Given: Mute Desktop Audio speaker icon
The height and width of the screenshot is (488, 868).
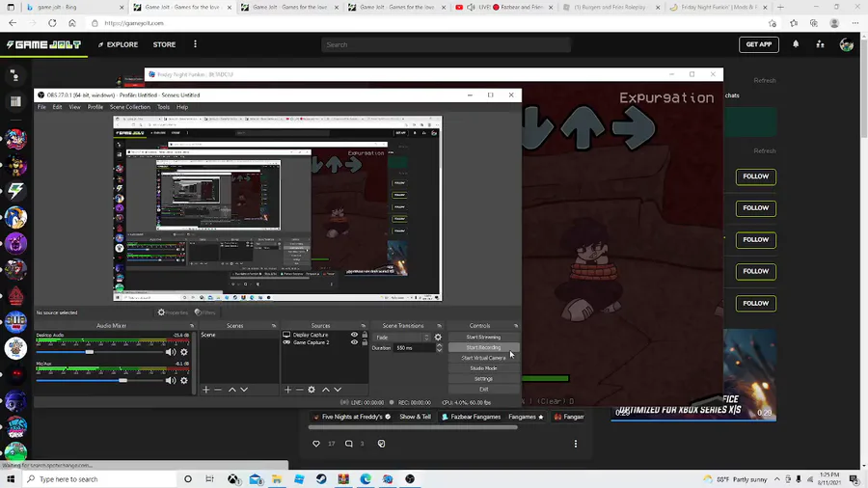Looking at the screenshot, I should pyautogui.click(x=171, y=352).
